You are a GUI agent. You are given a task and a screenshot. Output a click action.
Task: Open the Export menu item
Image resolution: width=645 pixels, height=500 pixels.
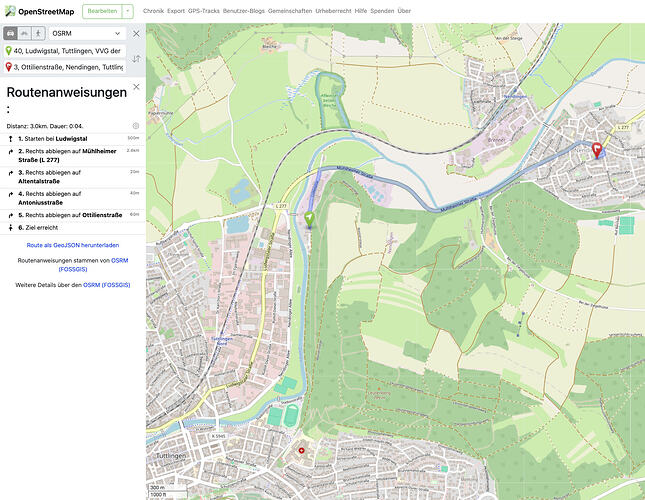[x=176, y=11]
